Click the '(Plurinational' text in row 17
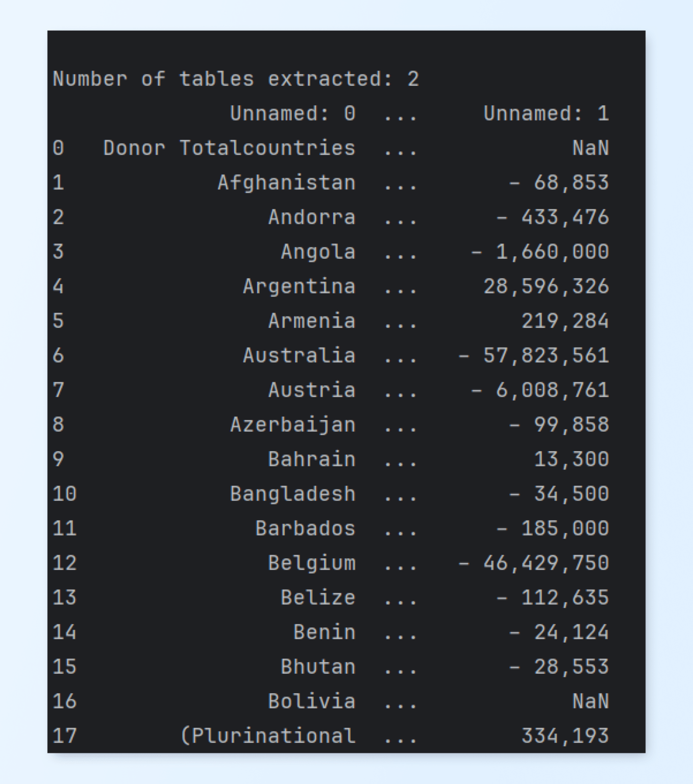 [x=267, y=736]
